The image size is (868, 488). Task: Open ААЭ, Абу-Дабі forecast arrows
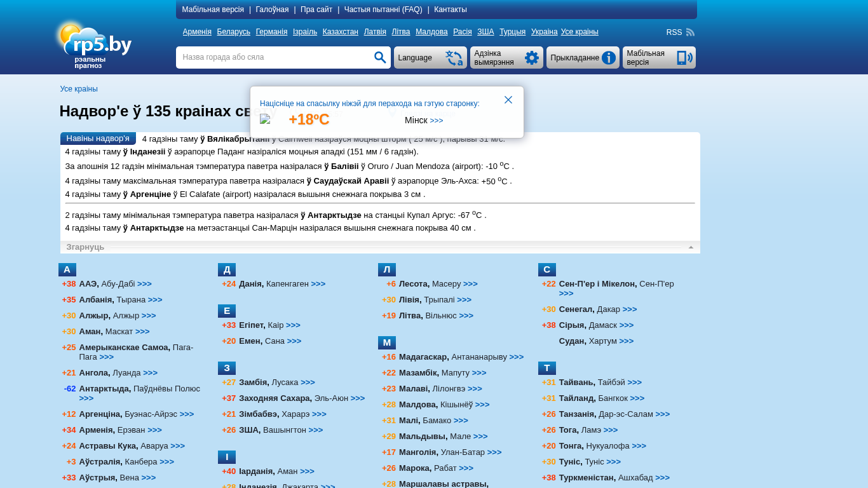[x=144, y=284]
